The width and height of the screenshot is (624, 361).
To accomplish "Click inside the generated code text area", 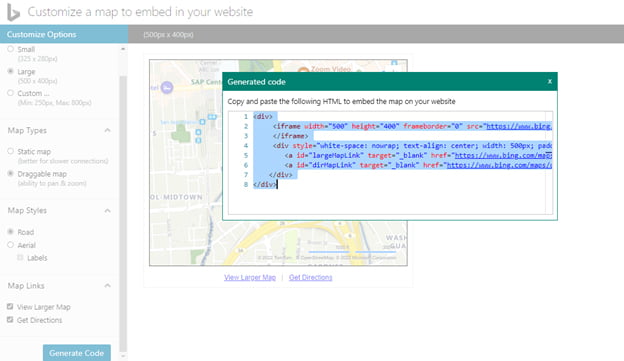I will click(390, 162).
